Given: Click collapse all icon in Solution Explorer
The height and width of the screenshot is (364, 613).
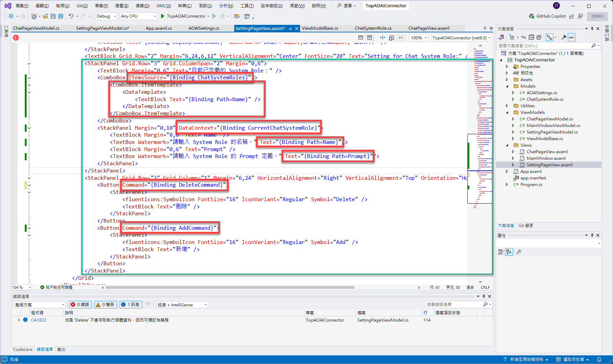Looking at the screenshot, I should [x=531, y=37].
